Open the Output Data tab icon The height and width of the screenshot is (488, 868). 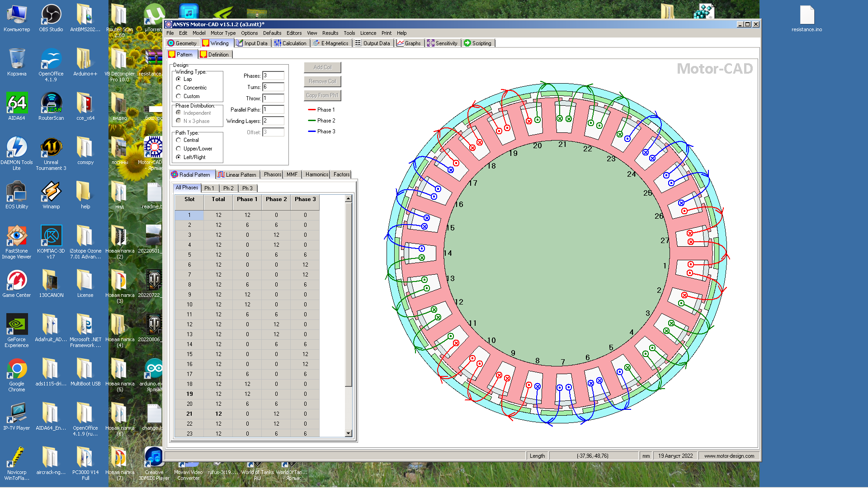click(358, 43)
